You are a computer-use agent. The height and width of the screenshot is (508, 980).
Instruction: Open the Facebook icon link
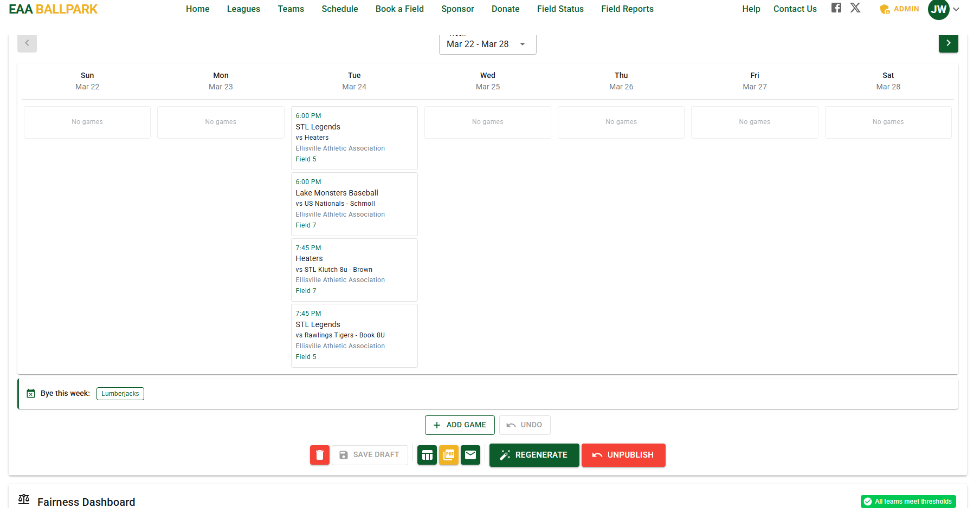[x=836, y=8]
